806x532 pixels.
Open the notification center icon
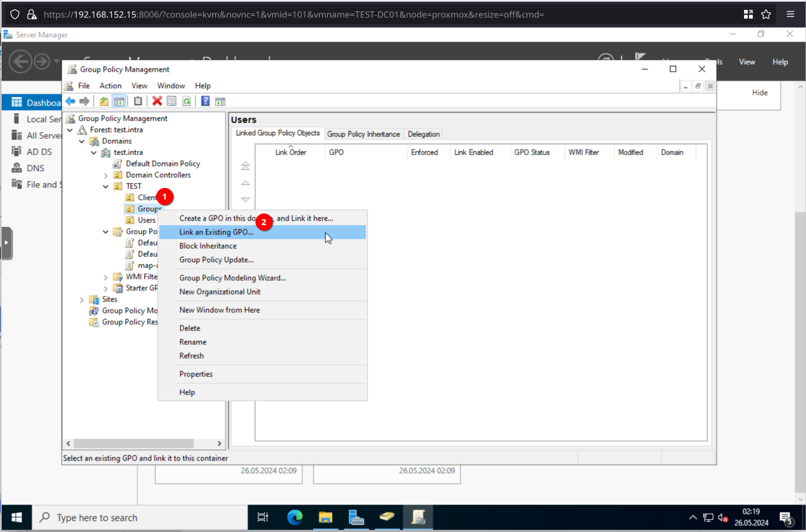click(x=786, y=518)
